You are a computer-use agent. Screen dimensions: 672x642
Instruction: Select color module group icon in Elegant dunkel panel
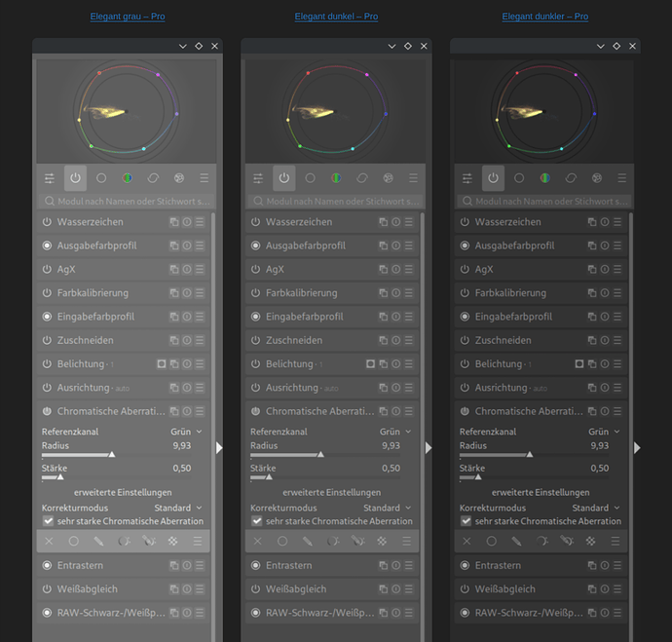click(336, 178)
